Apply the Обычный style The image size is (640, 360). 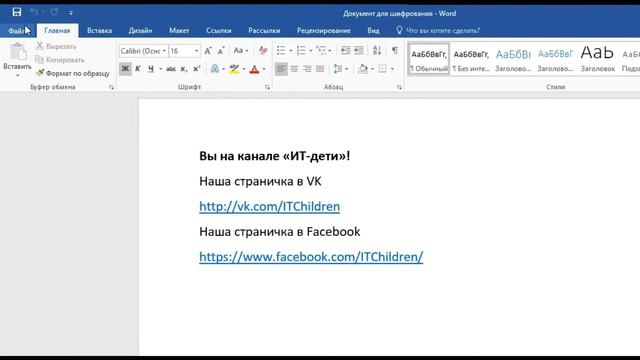coord(429,60)
